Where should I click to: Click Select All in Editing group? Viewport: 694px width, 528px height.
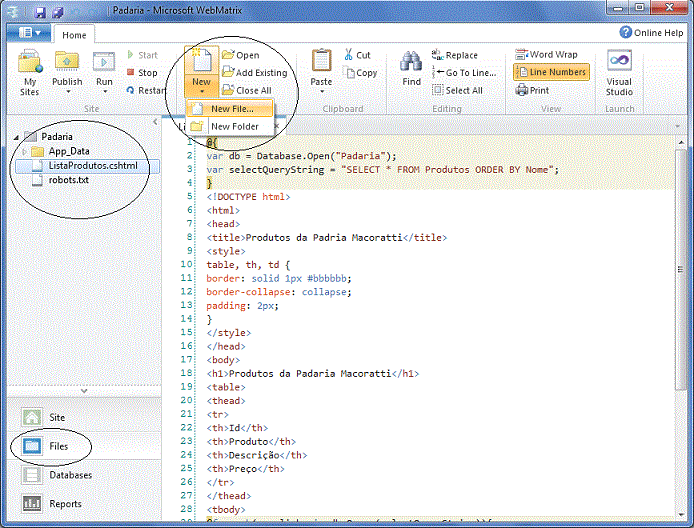[x=457, y=90]
